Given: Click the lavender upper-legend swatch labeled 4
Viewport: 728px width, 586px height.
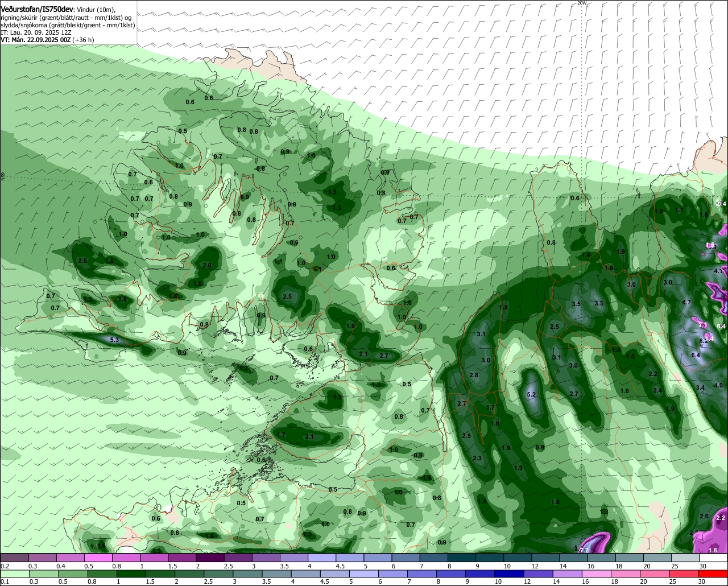Looking at the screenshot, I should coord(322,558).
